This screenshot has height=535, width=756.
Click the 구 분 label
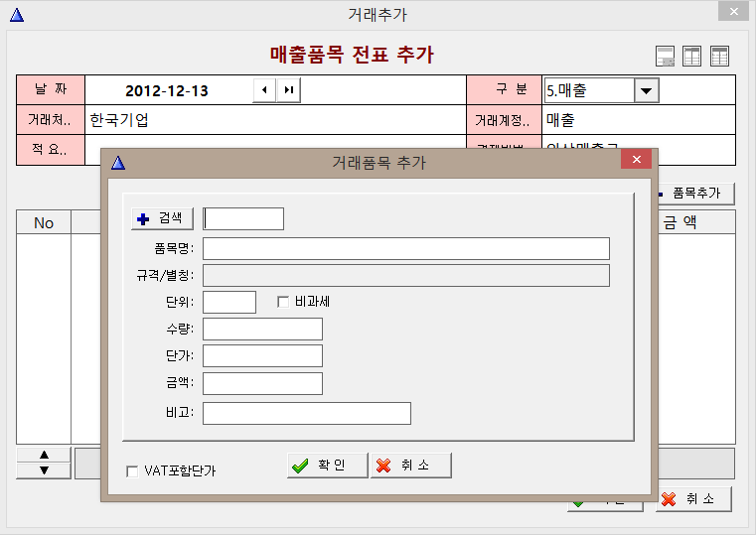[504, 89]
